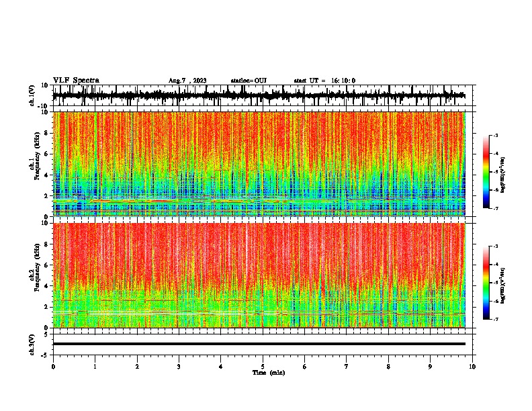Screen dimensions: 532x411
Task: Click the "-7" label on ch.1 color bar
Action: pos(496,208)
